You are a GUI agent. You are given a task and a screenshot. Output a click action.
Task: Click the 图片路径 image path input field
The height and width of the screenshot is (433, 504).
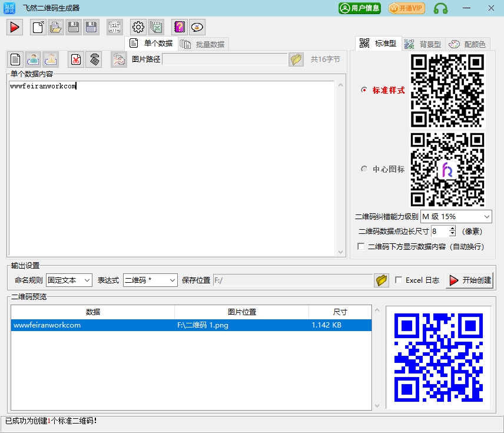click(x=225, y=59)
